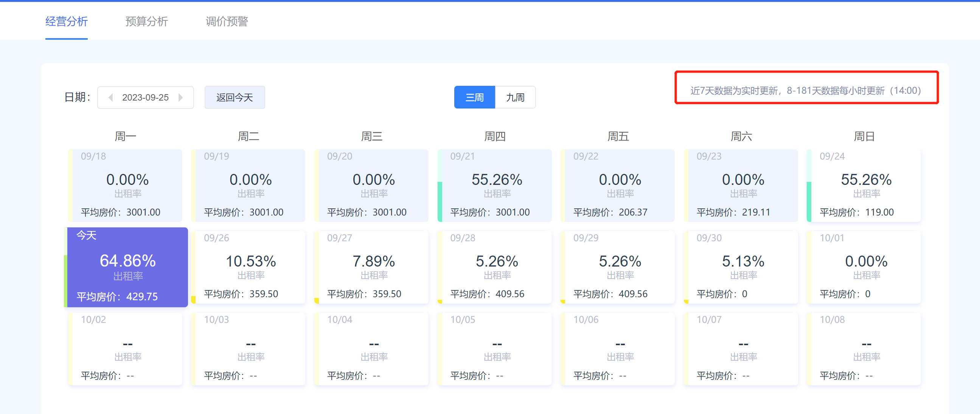Switch to the 调价预警 tab
Image resolution: width=980 pixels, height=414 pixels.
(227, 21)
